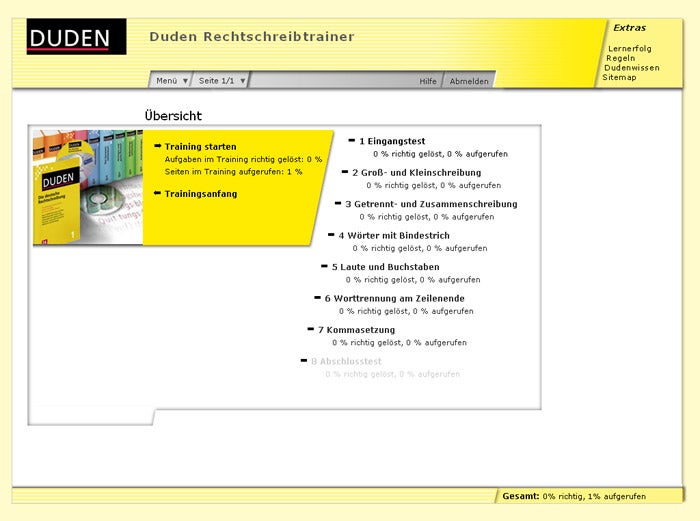700x521 pixels.
Task: Click the dash icon before 1 Eingangstest
Action: click(x=352, y=141)
